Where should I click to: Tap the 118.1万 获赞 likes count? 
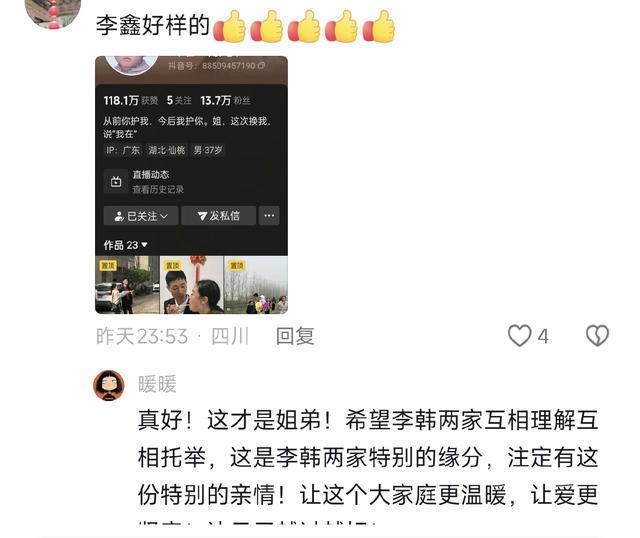point(131,100)
